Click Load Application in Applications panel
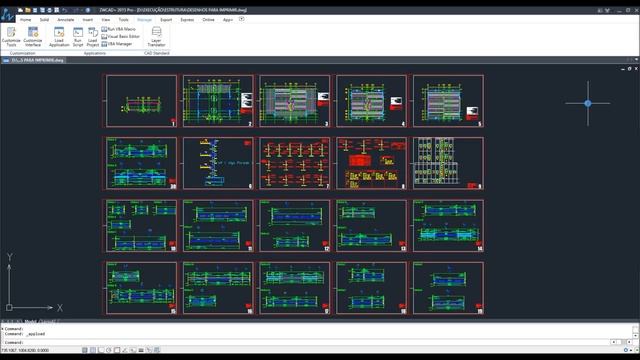 59,37
